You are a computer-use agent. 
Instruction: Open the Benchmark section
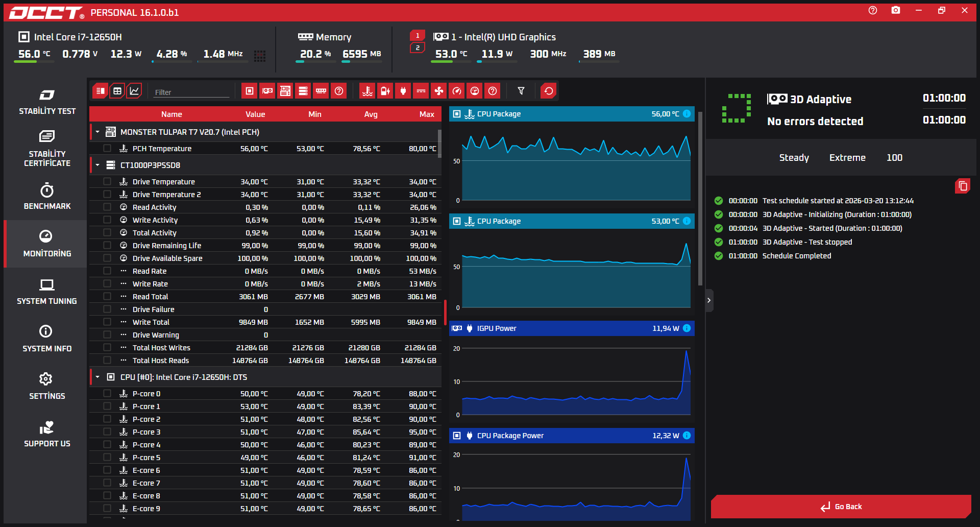[x=47, y=197]
